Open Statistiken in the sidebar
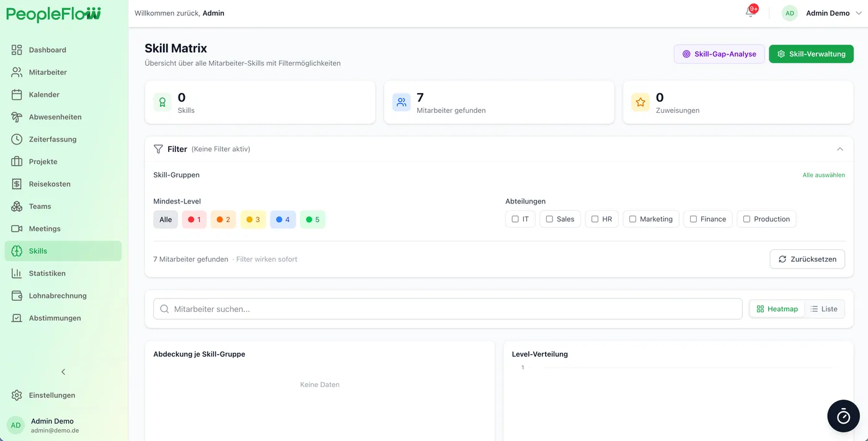 point(63,273)
